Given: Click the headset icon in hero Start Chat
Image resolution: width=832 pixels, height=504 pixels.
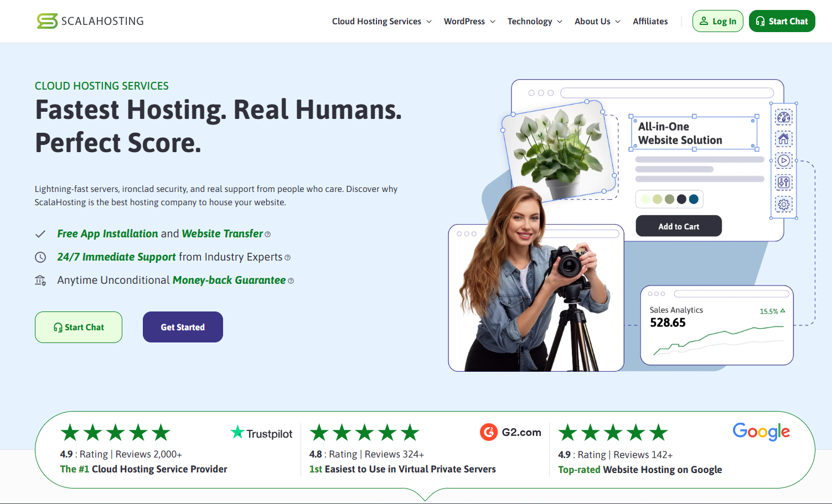Looking at the screenshot, I should [x=58, y=328].
